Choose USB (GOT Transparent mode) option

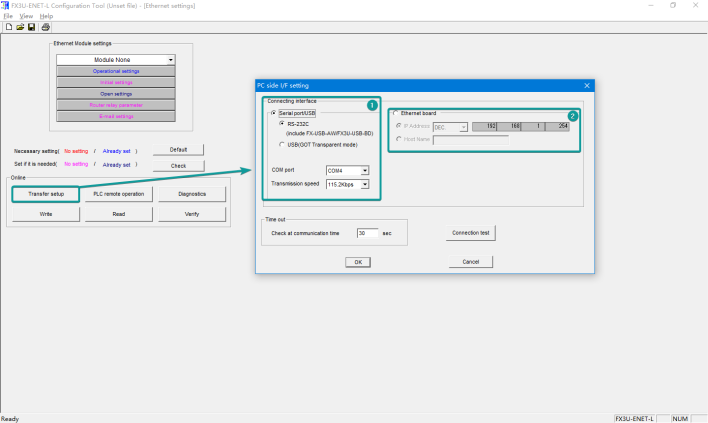click(281, 145)
